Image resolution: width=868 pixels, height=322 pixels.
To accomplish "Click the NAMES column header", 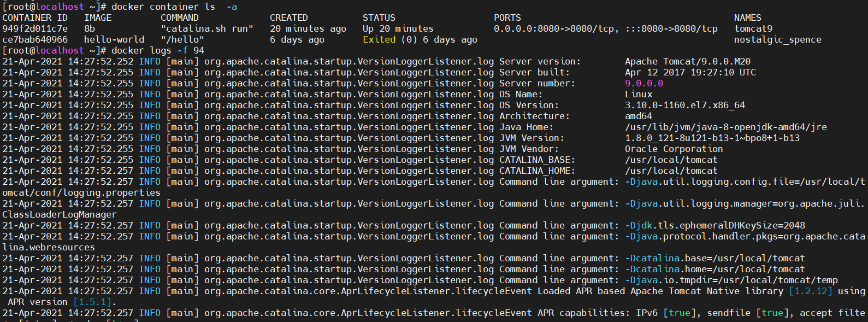I will click(747, 17).
